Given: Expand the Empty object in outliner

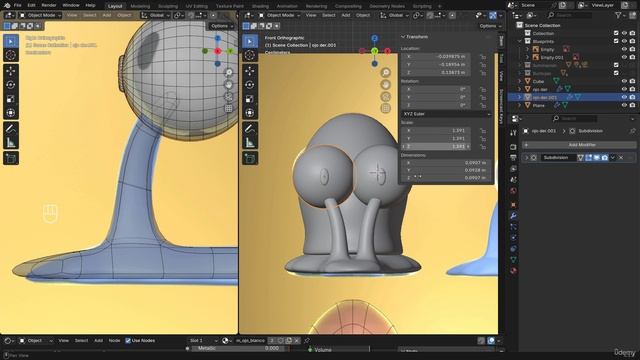Looking at the screenshot, I should (x=527, y=49).
